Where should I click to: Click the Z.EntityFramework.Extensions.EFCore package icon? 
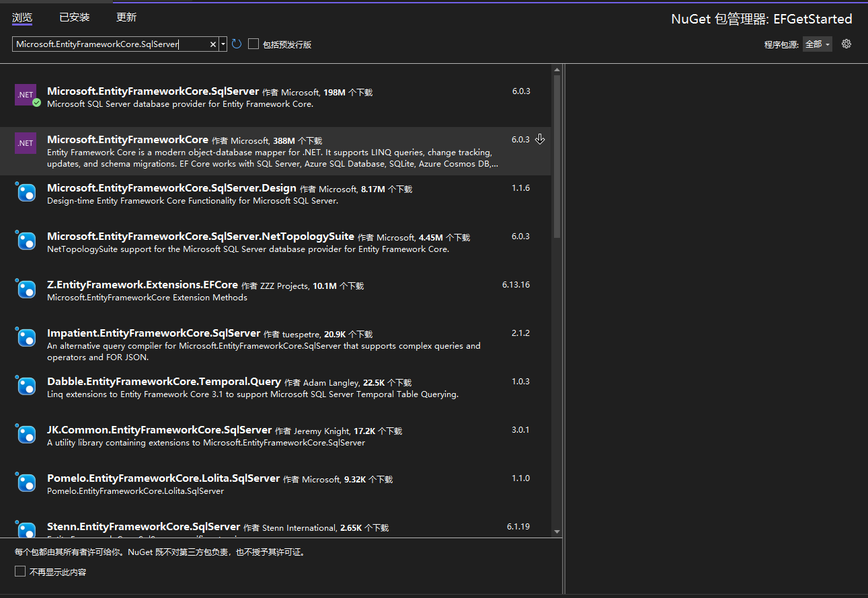(26, 289)
